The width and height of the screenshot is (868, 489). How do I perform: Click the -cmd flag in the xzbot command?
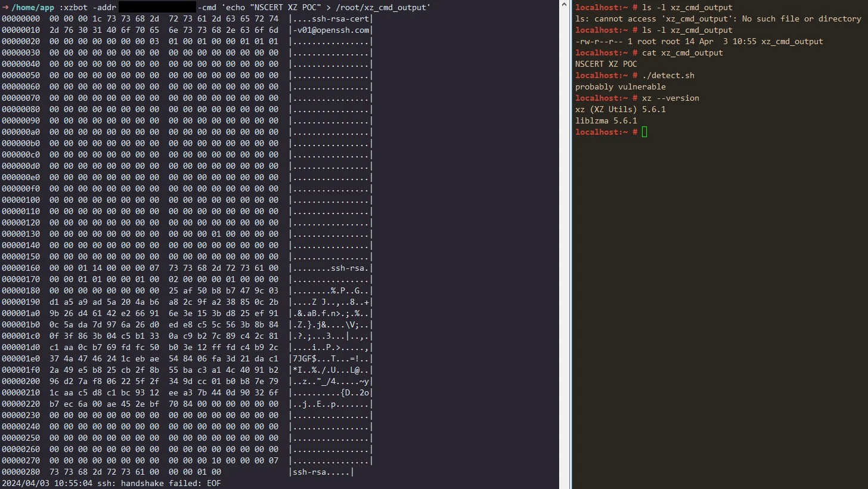(x=206, y=7)
